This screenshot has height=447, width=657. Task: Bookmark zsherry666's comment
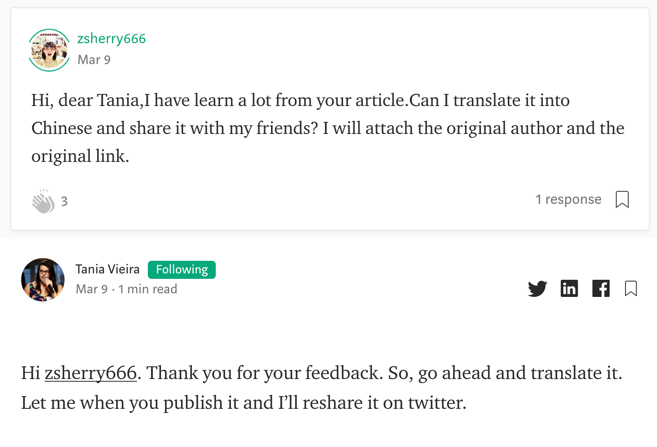622,200
